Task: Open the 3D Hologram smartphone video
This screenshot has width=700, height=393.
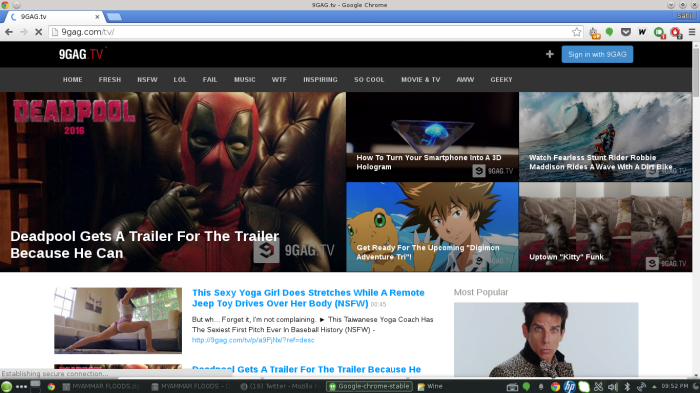Action: (432, 137)
